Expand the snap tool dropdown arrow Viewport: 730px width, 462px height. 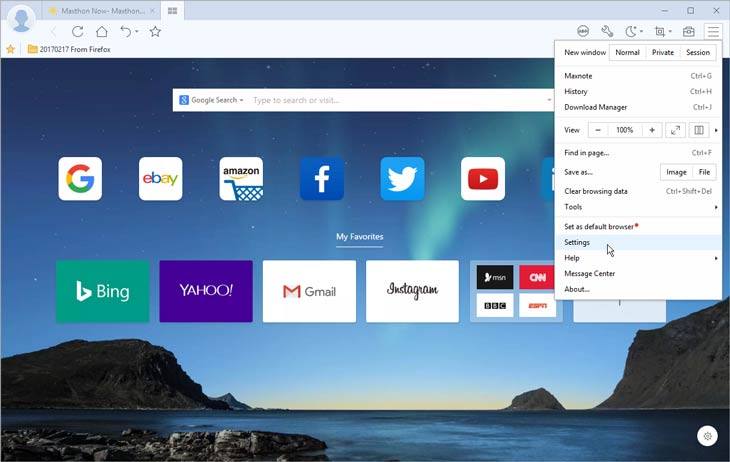click(x=670, y=32)
